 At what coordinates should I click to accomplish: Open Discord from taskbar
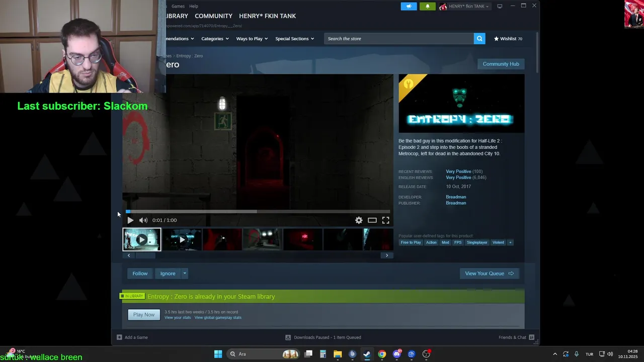(x=397, y=354)
